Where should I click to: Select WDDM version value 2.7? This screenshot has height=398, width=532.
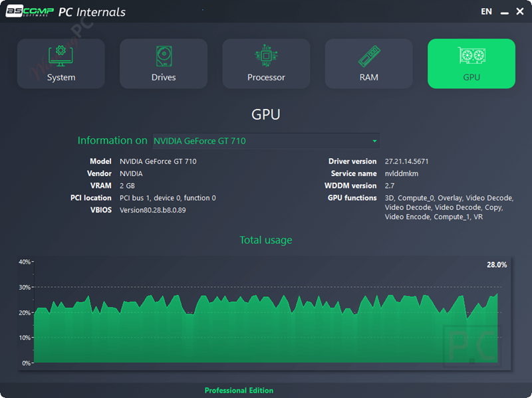(x=390, y=186)
